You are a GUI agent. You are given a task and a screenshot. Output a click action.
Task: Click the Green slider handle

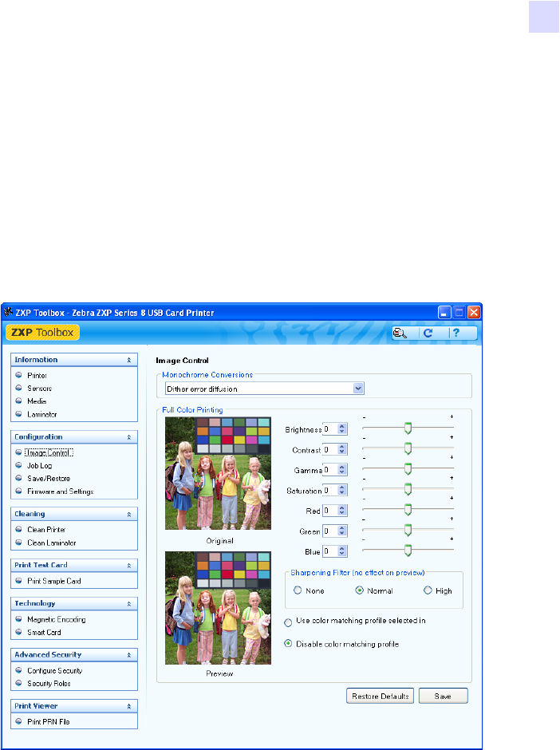(x=408, y=530)
